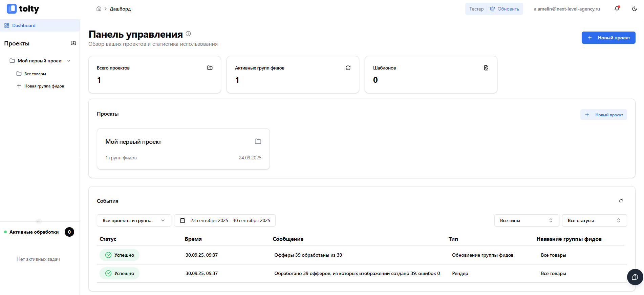Click message Обработано 39 офферов event
This screenshot has width=644, height=295.
click(357, 273)
